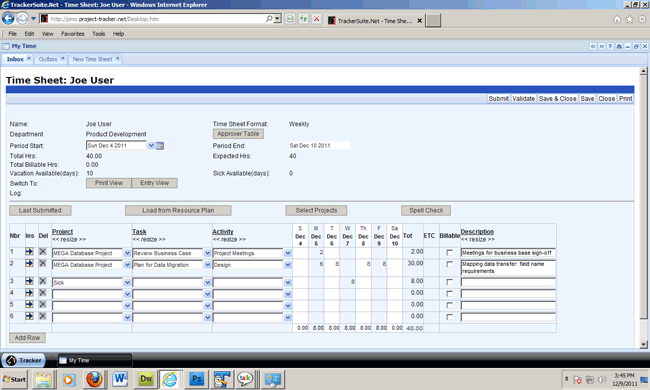This screenshot has height=390, width=650.
Task: Click Load from Resource Plan button
Action: 178,211
